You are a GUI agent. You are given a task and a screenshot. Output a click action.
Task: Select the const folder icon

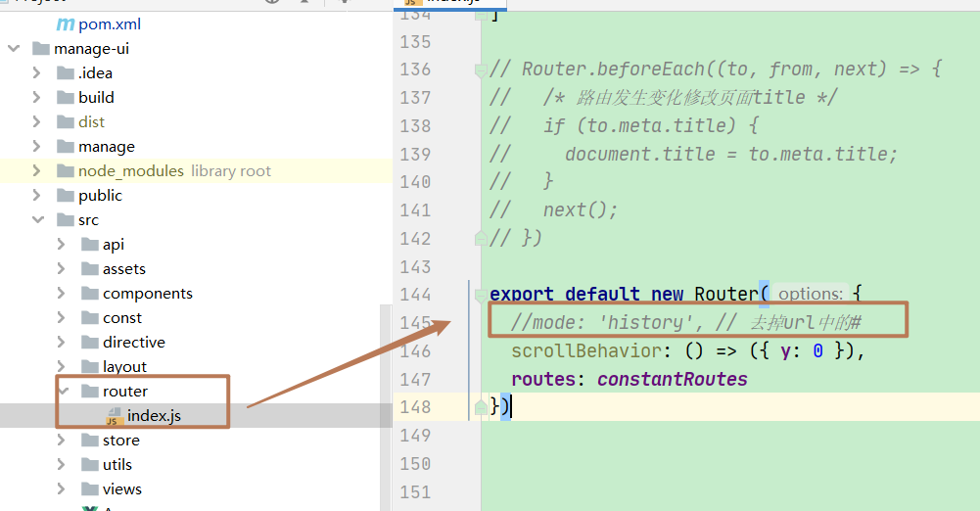click(90, 317)
